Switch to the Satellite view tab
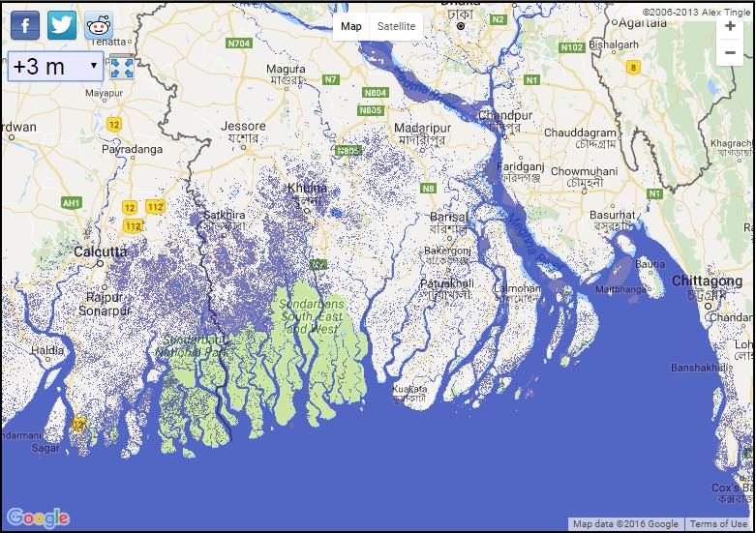 pyautogui.click(x=396, y=26)
